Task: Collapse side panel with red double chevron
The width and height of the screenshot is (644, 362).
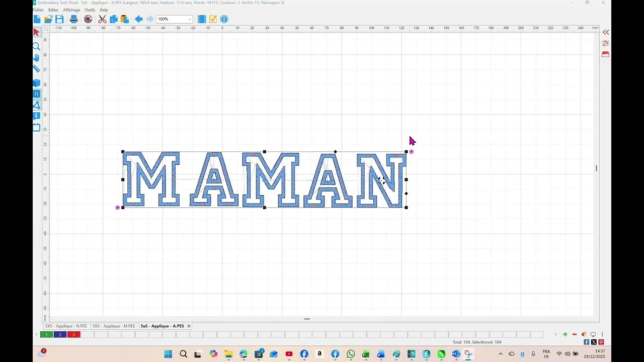Action: (x=606, y=32)
